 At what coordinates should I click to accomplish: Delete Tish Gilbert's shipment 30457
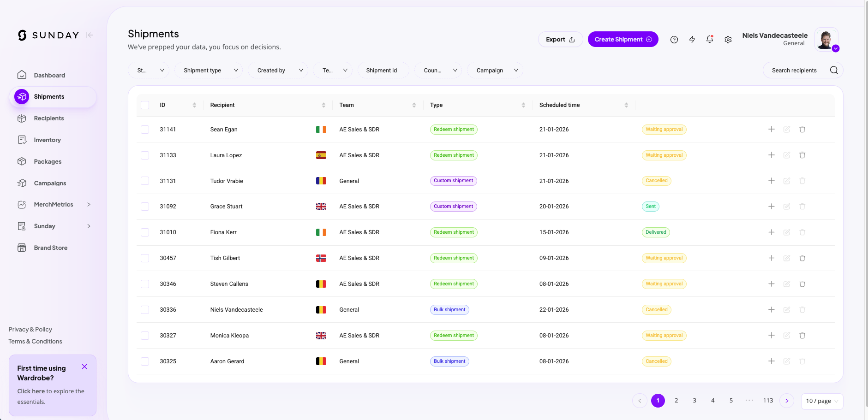pyautogui.click(x=802, y=258)
